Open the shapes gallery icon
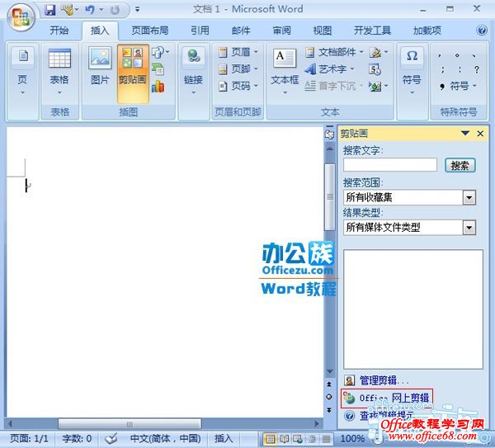The height and width of the screenshot is (448, 495). click(x=160, y=52)
